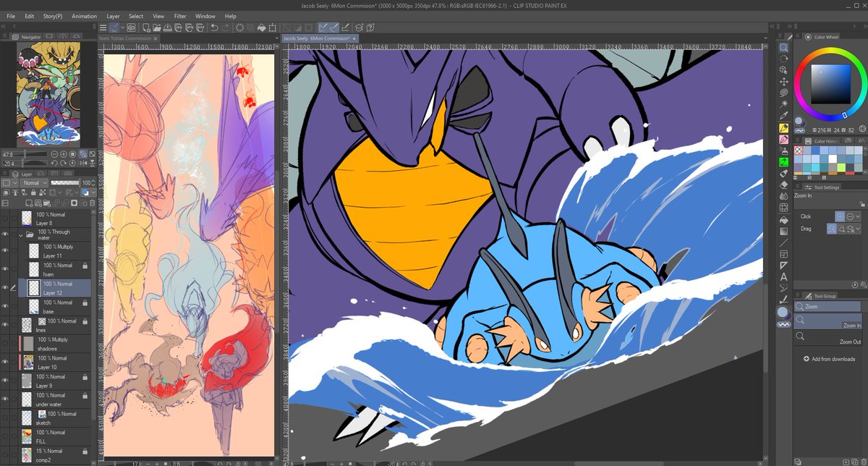The width and height of the screenshot is (868, 466).
Task: Click the Undo arrow in command bar
Action: coord(215,27)
